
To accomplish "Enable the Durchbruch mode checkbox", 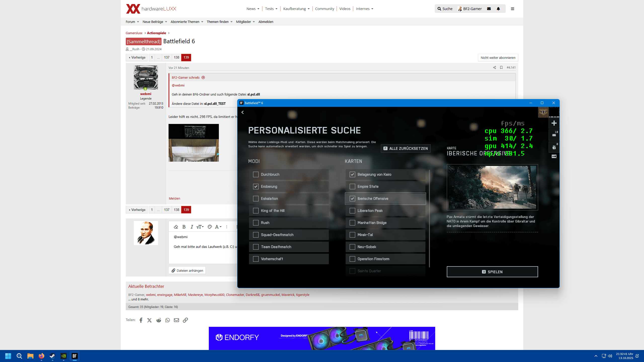I will pyautogui.click(x=256, y=174).
